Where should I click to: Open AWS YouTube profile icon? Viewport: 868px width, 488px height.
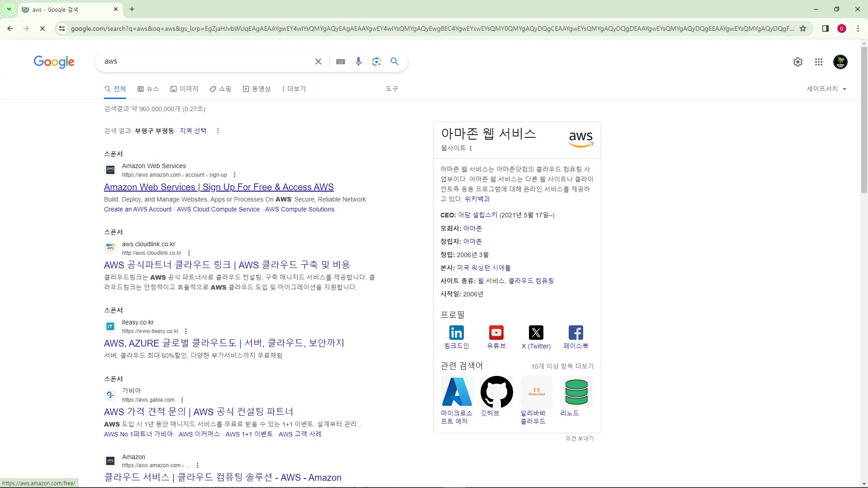pyautogui.click(x=496, y=333)
